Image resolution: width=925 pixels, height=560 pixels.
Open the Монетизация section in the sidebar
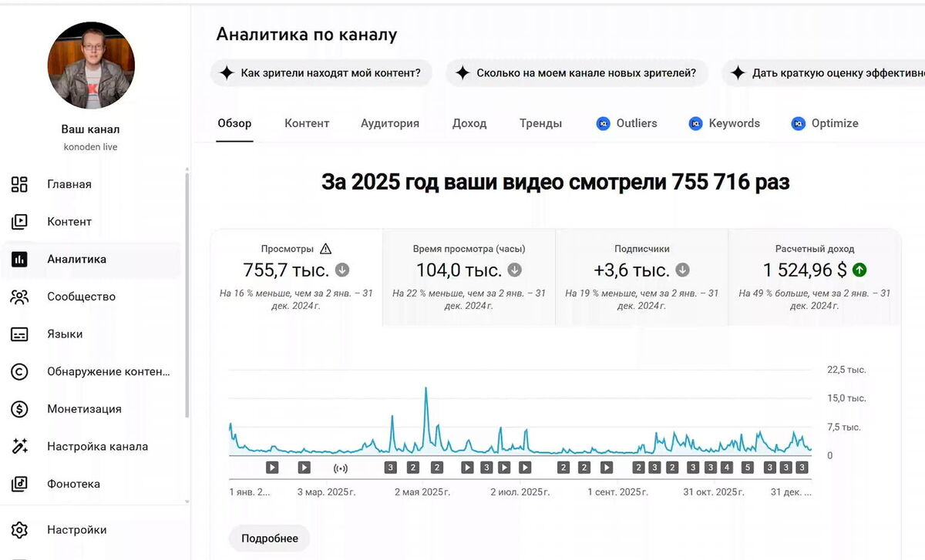(21, 409)
